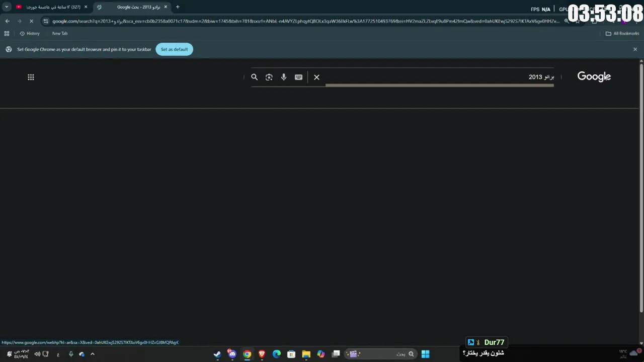Open the All Bookmarks folder
Screen dimensions: 644x362
(x=622, y=34)
